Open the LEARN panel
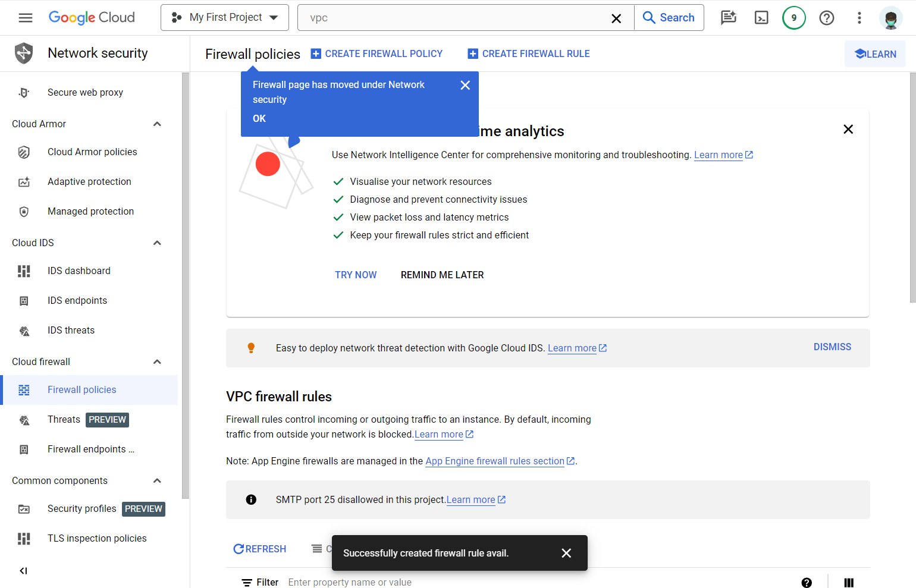The height and width of the screenshot is (588, 916). point(875,54)
